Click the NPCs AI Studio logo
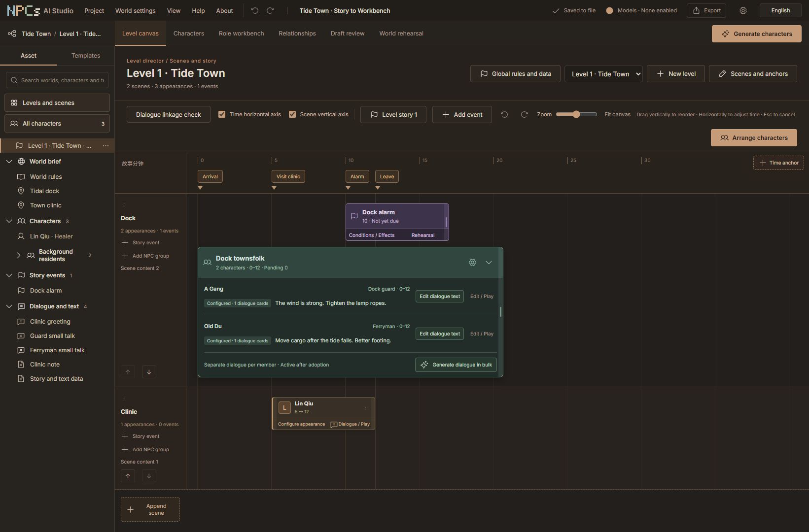Image resolution: width=809 pixels, height=532 pixels. pyautogui.click(x=40, y=10)
